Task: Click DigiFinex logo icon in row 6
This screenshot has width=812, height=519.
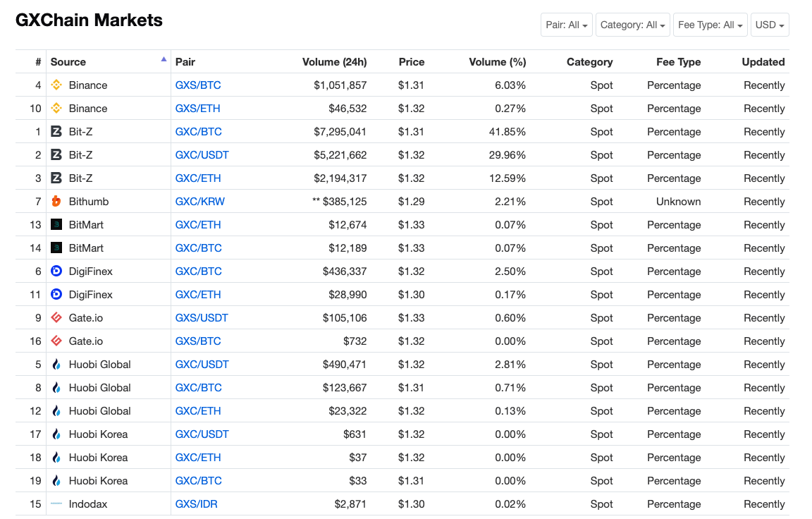Action: (56, 271)
